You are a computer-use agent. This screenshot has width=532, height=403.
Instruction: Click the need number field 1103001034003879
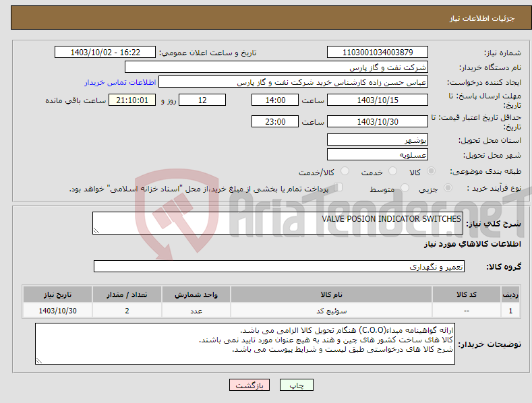tap(378, 53)
